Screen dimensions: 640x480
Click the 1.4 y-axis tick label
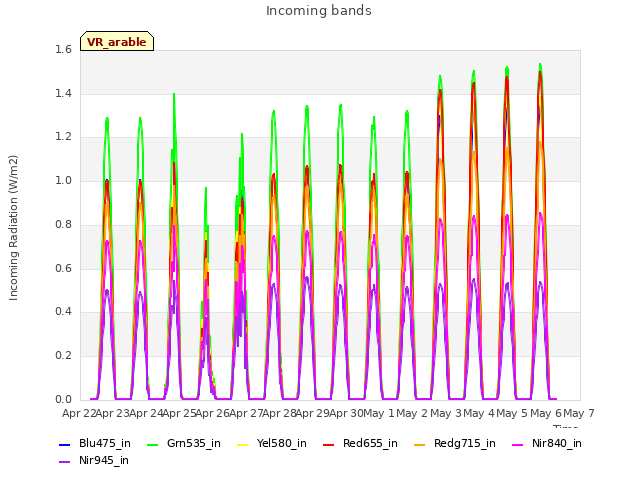(63, 93)
